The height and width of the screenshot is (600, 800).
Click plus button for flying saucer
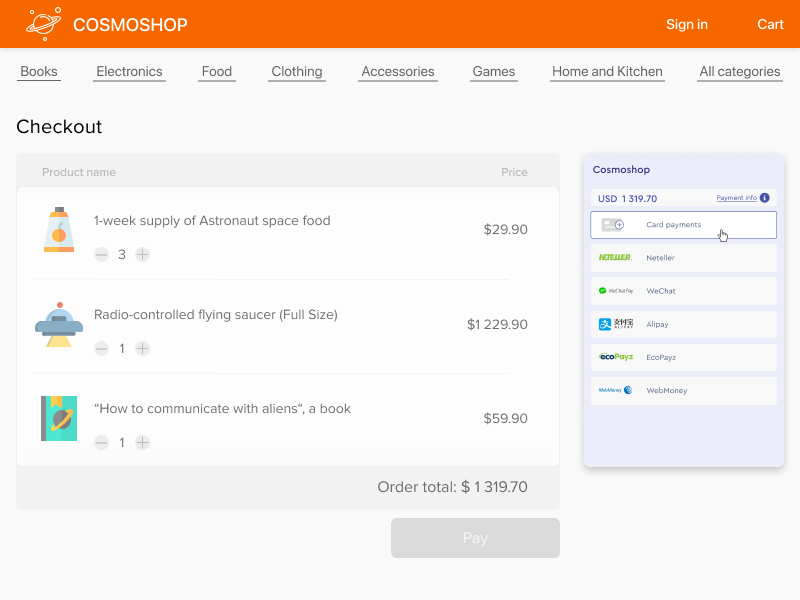coord(143,349)
